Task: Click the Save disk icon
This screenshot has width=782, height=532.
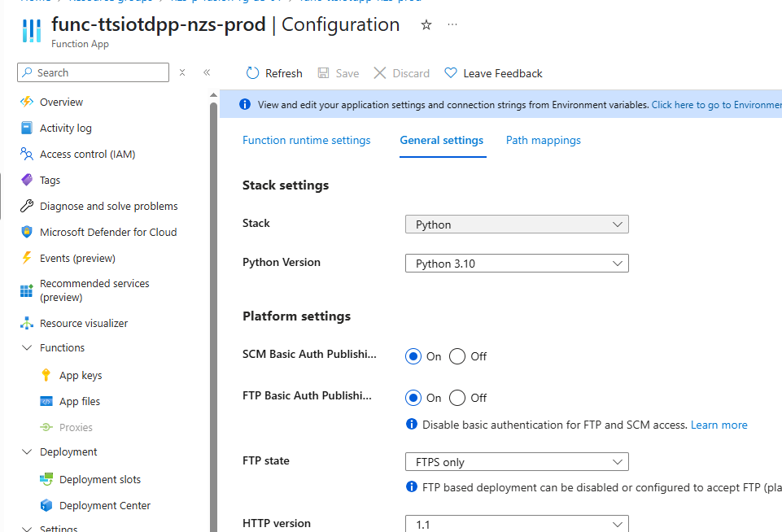Action: [x=323, y=73]
